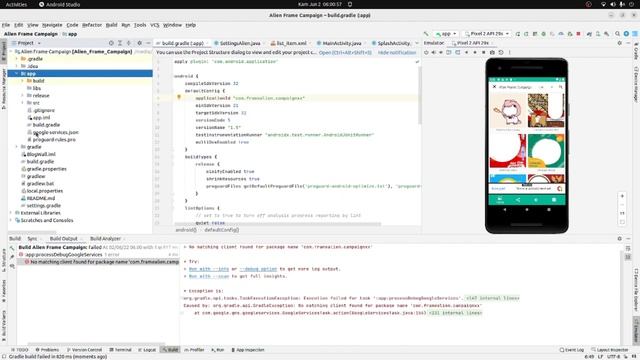Click the emulator back navigation dot icon

pos(467,52)
